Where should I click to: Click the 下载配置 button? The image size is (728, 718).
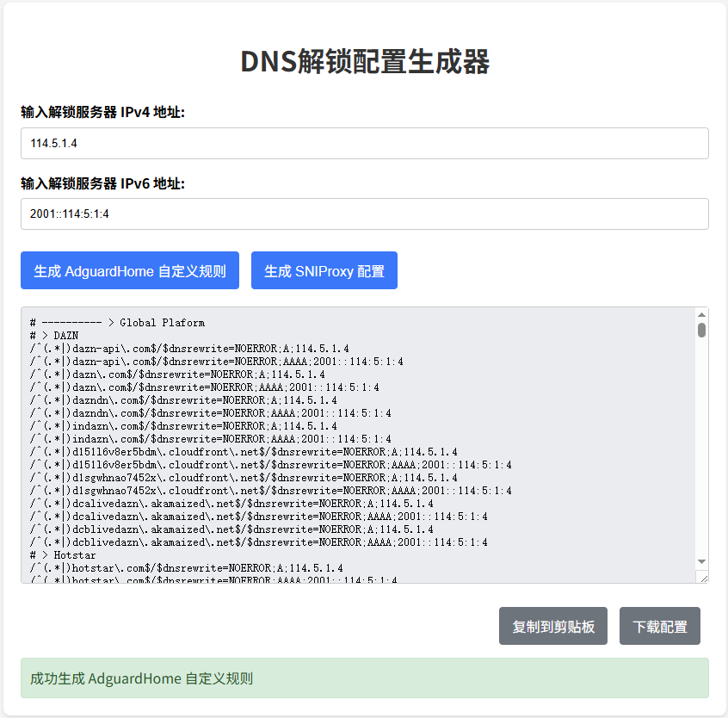click(659, 627)
